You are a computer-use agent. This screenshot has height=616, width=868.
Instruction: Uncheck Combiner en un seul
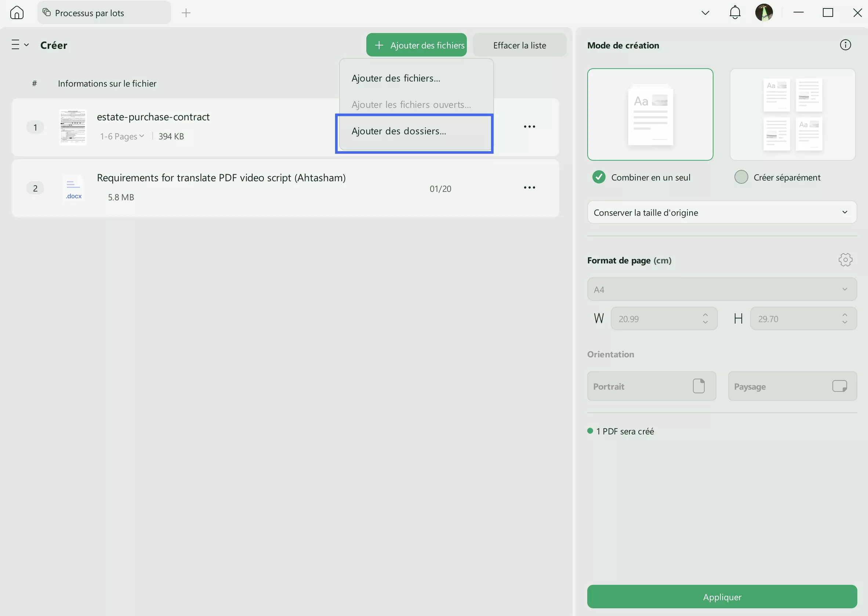tap(598, 177)
